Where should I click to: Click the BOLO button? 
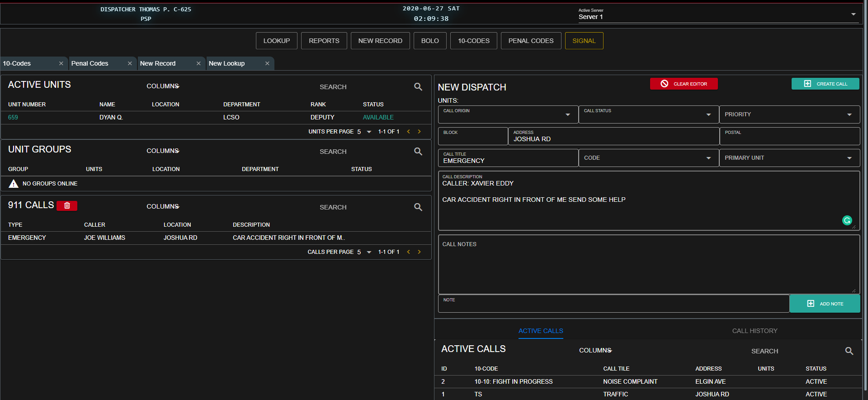point(430,41)
